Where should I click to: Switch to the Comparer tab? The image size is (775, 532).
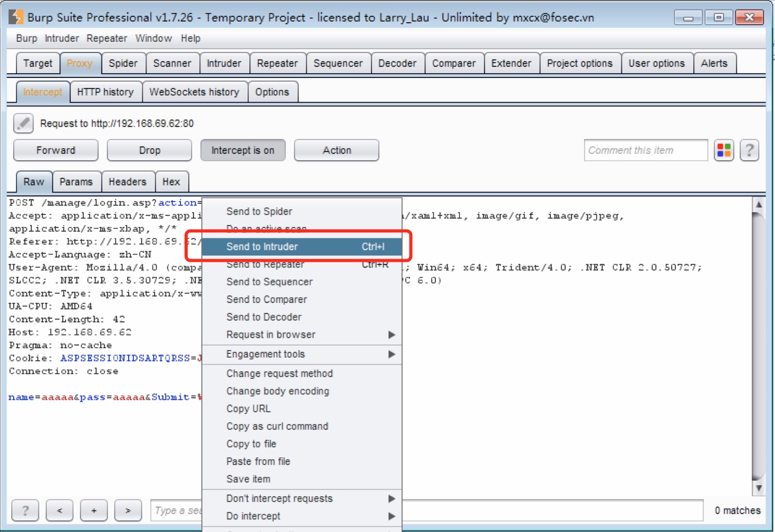(454, 63)
